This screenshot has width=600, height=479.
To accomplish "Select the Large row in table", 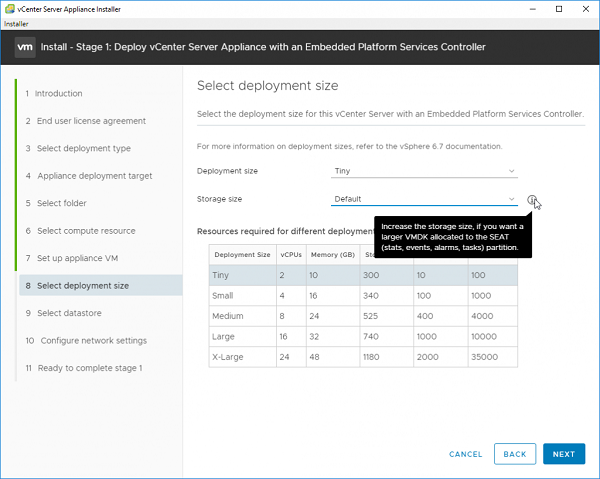I will click(x=363, y=337).
